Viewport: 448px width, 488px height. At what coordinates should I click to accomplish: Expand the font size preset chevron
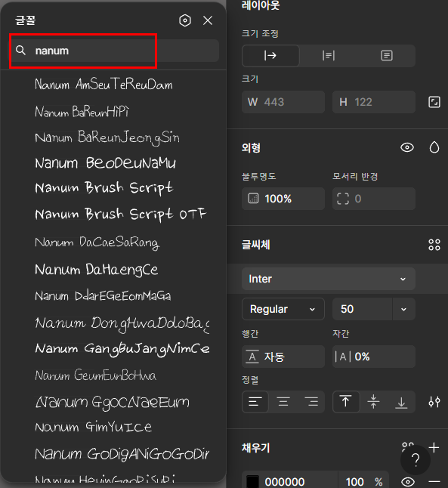pos(403,309)
